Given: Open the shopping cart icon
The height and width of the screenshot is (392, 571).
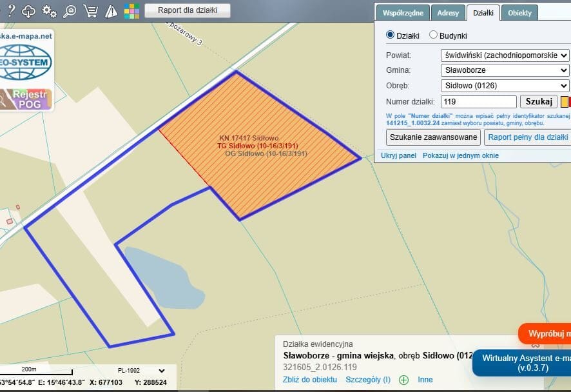Looking at the screenshot, I should [x=91, y=10].
